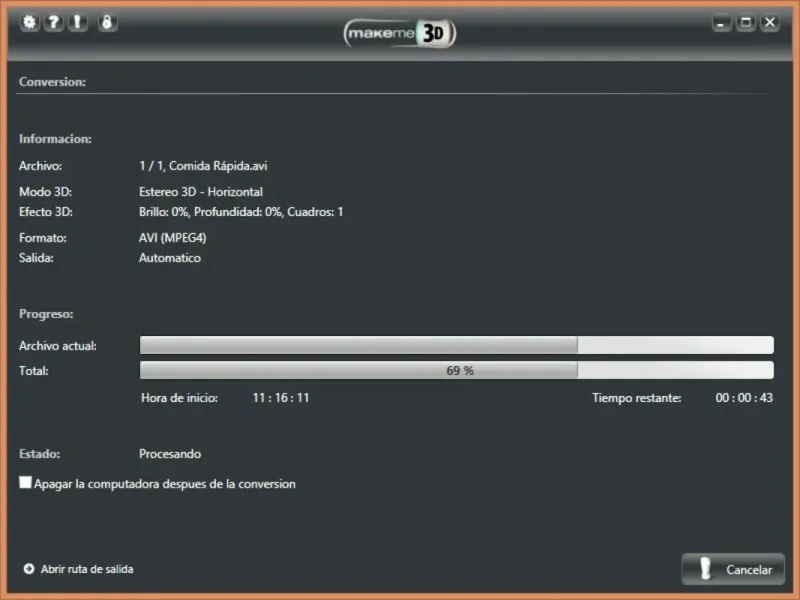
Task: Click the Hora de inicio: label
Action: [180, 398]
